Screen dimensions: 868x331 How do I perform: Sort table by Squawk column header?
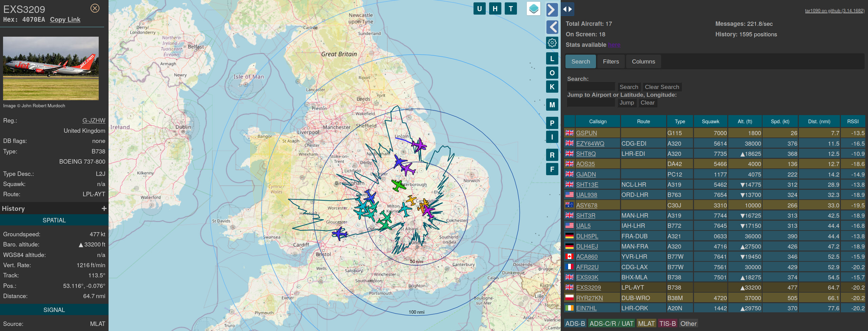(x=711, y=122)
